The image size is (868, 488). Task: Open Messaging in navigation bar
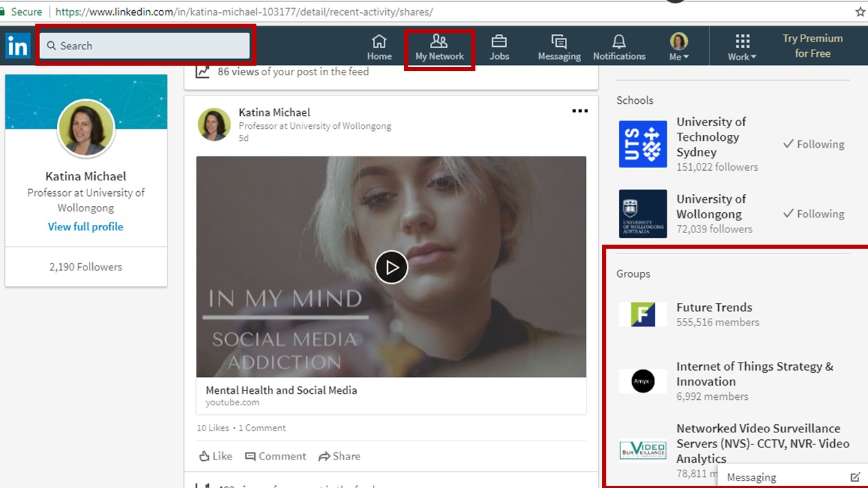[559, 47]
